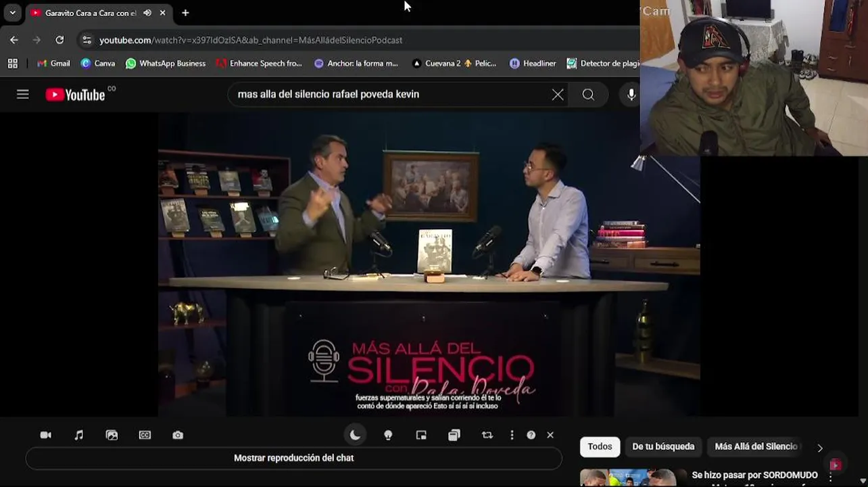View site information icon in address bar
The height and width of the screenshot is (487, 868).
(x=87, y=40)
